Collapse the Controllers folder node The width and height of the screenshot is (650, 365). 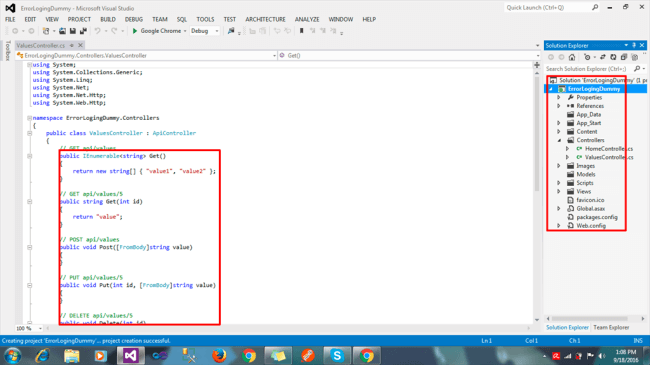[x=559, y=140]
